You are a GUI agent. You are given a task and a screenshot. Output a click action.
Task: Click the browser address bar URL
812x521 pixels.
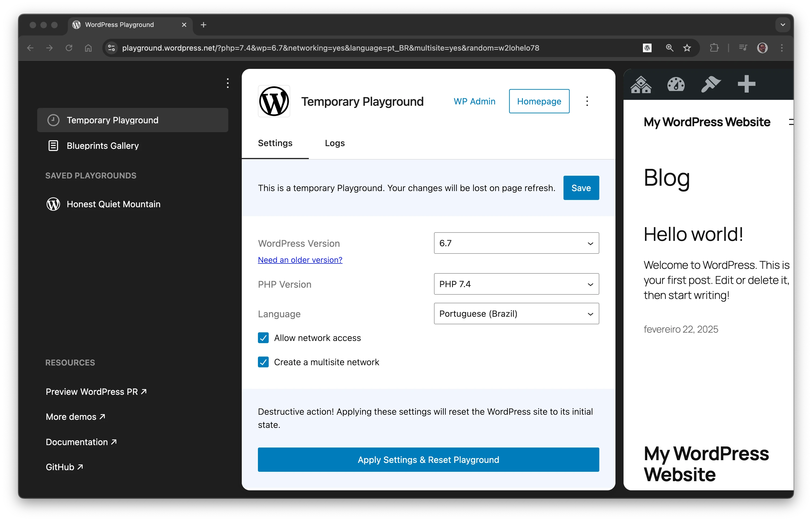(x=330, y=48)
